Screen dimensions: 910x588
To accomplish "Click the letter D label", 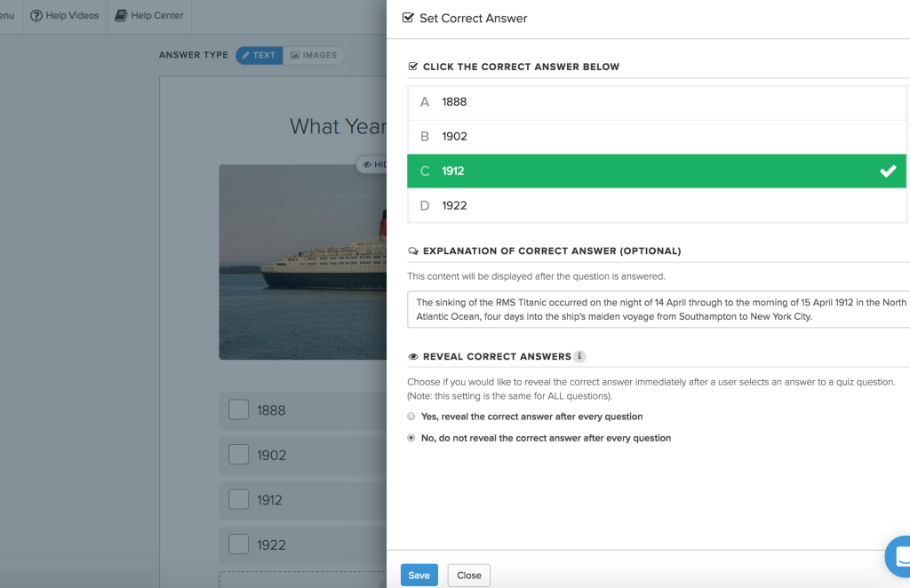I will pos(425,205).
